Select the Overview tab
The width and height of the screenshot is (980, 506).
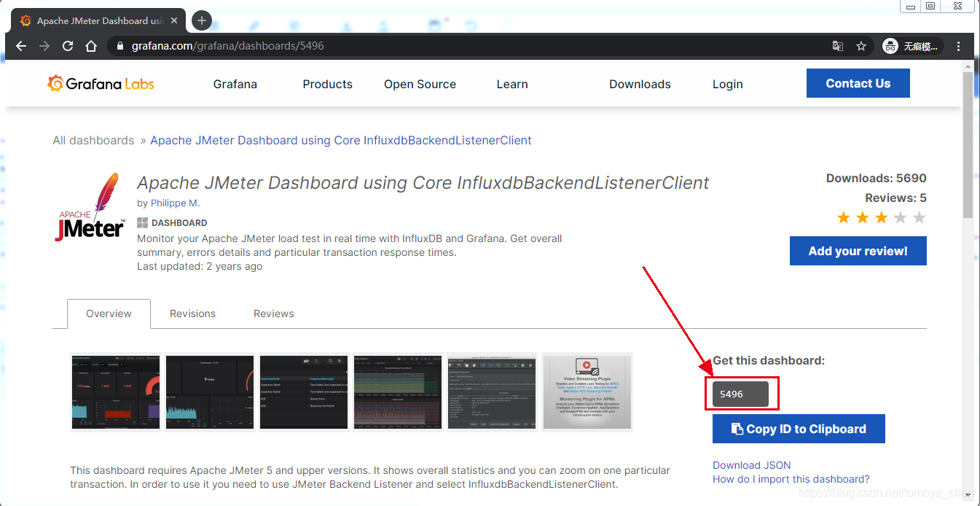(109, 314)
